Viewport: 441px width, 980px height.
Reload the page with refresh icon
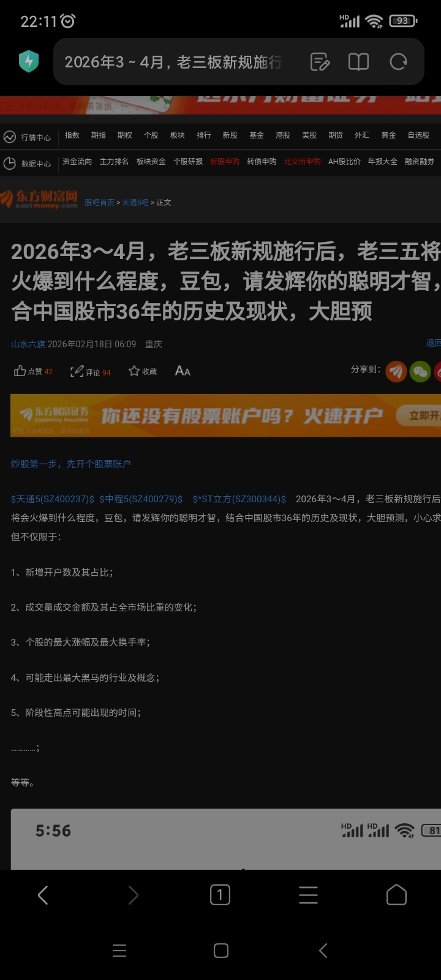(x=398, y=62)
